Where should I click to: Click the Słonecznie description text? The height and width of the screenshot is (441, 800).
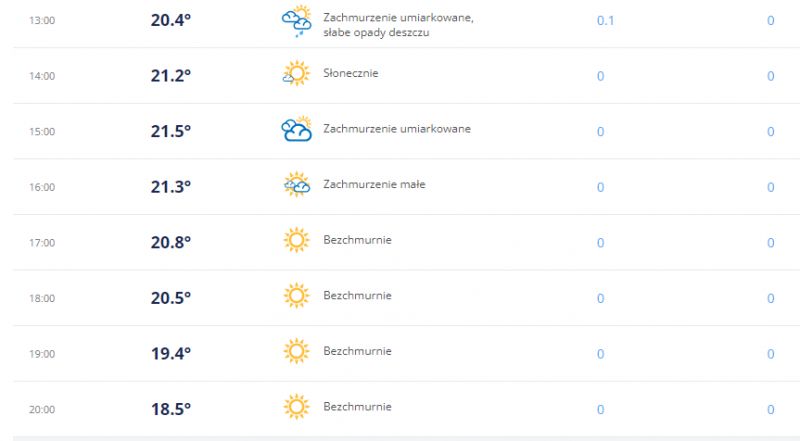(351, 73)
